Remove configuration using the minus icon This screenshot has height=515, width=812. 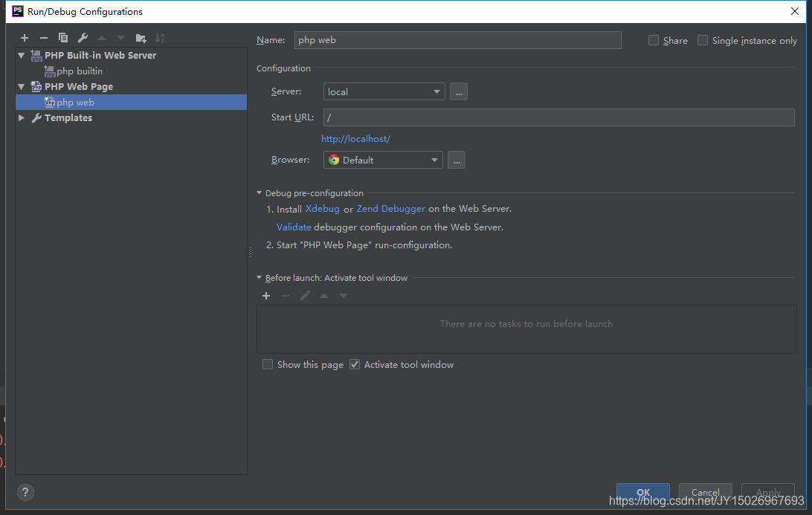click(43, 38)
